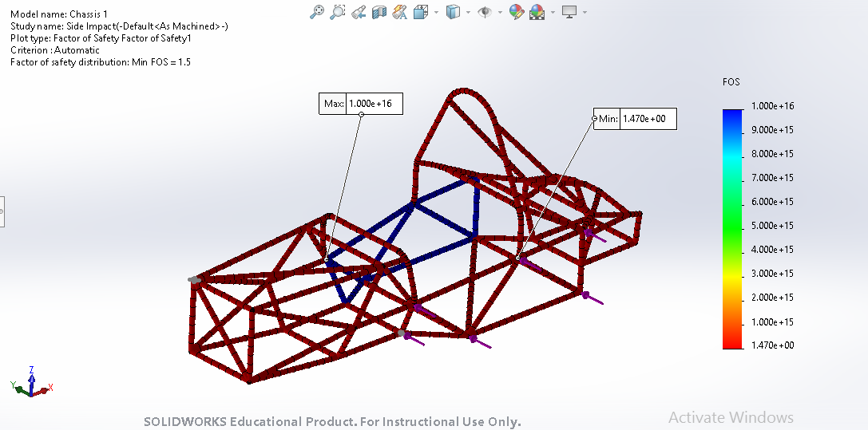This screenshot has width=868, height=430.
Task: Select the Min 1.470e+00 callout
Action: tap(635, 118)
